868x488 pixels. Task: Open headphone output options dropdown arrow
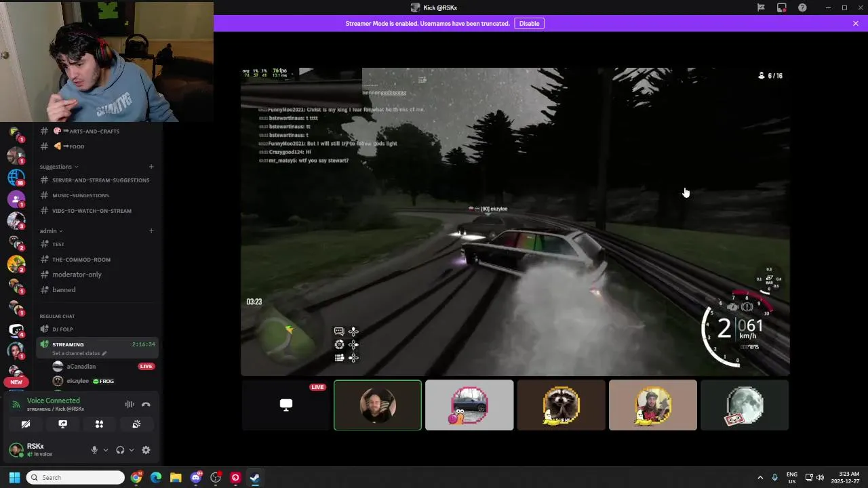point(132,450)
